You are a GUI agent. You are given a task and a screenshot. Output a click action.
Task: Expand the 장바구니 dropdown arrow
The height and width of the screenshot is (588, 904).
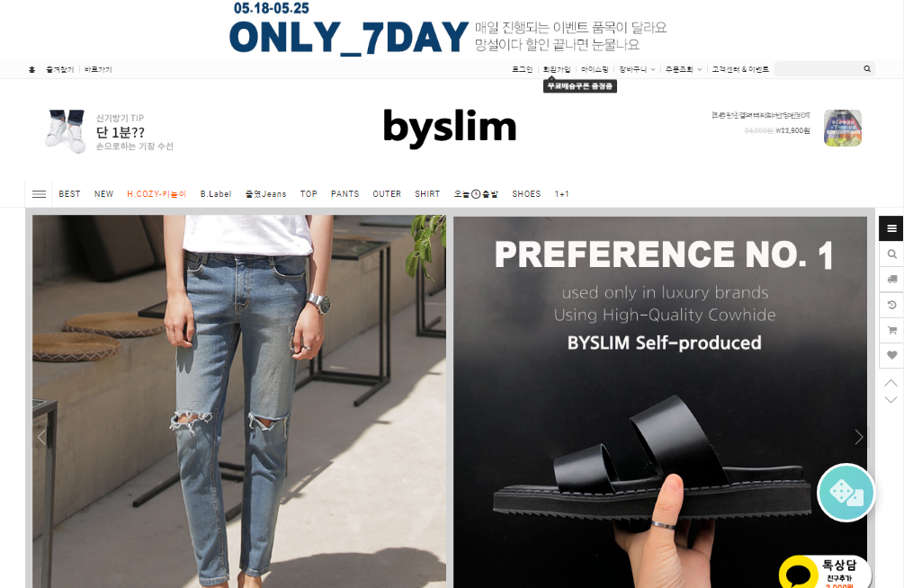(x=653, y=70)
